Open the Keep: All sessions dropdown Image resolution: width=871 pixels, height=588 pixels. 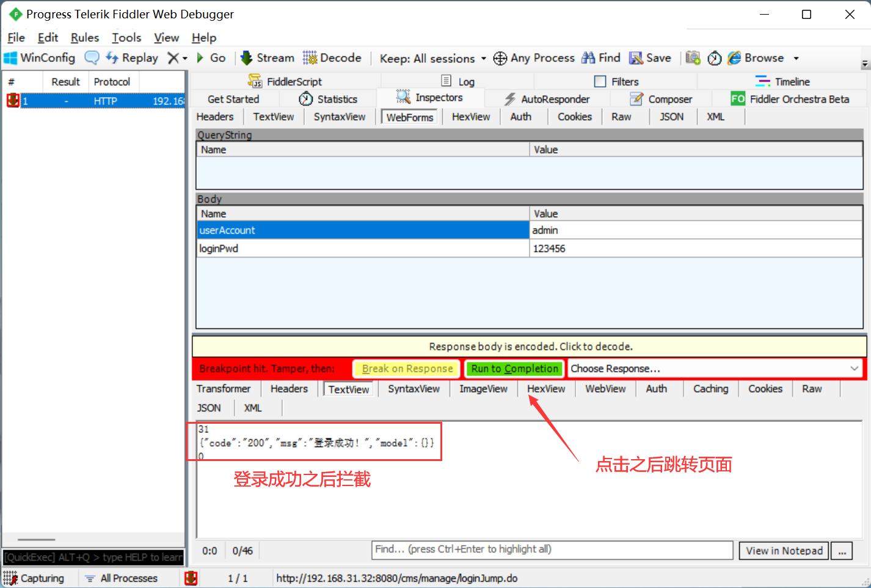433,59
